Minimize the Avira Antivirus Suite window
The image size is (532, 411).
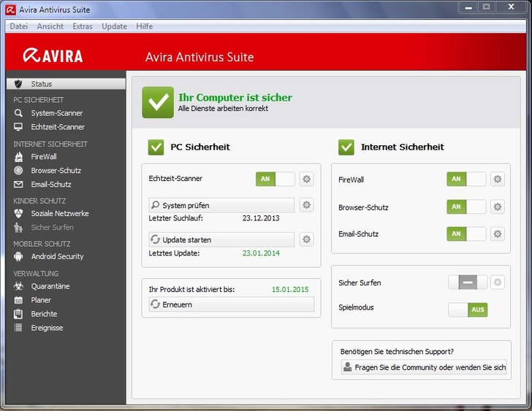[x=468, y=7]
